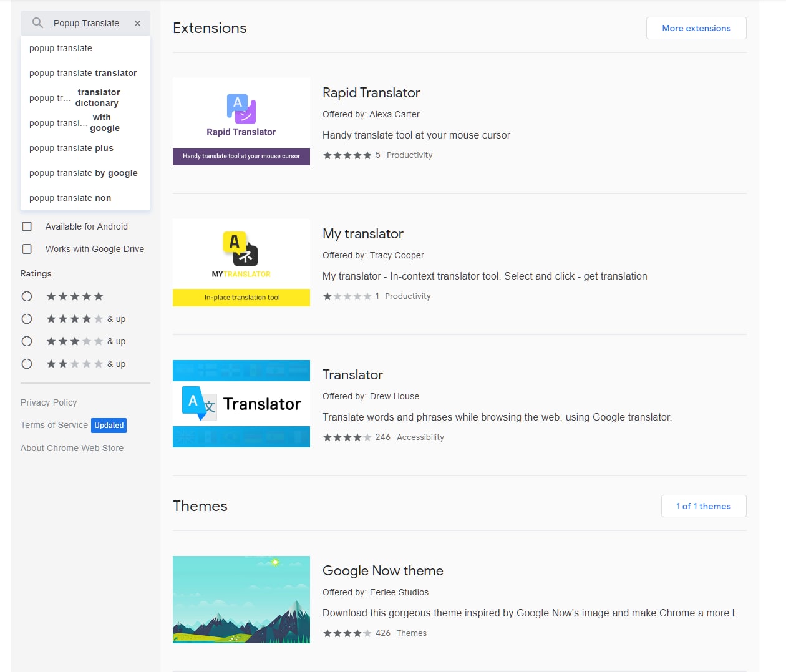Open the Google Now theme title
This screenshot has height=672, width=786.
pos(383,571)
